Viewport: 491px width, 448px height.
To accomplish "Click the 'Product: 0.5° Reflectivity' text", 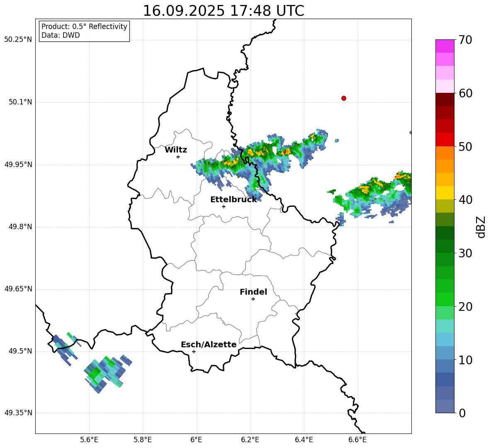I will (x=84, y=27).
